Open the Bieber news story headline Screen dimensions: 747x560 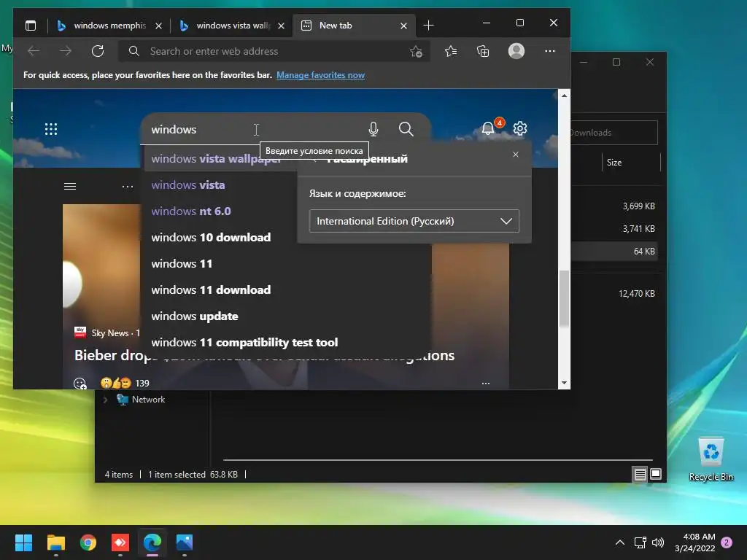pos(264,355)
